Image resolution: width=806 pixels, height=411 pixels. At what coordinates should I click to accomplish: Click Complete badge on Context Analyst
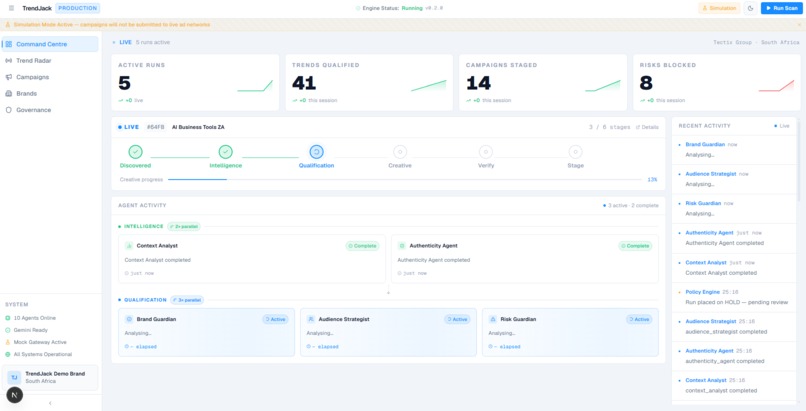click(362, 246)
